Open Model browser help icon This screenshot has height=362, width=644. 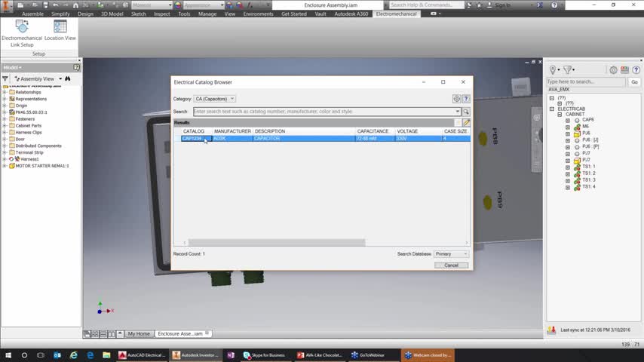[x=76, y=67]
